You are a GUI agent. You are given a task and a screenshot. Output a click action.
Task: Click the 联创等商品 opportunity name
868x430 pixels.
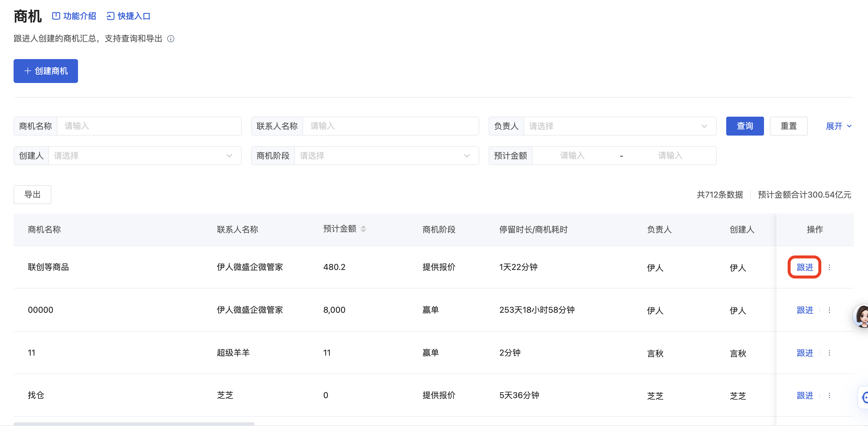coord(48,267)
